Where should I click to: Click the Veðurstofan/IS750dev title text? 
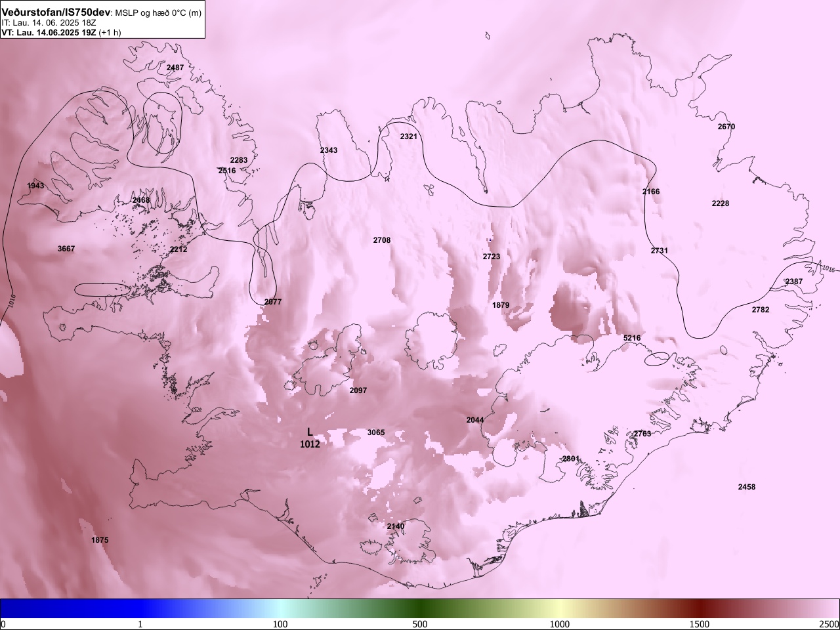[56, 12]
